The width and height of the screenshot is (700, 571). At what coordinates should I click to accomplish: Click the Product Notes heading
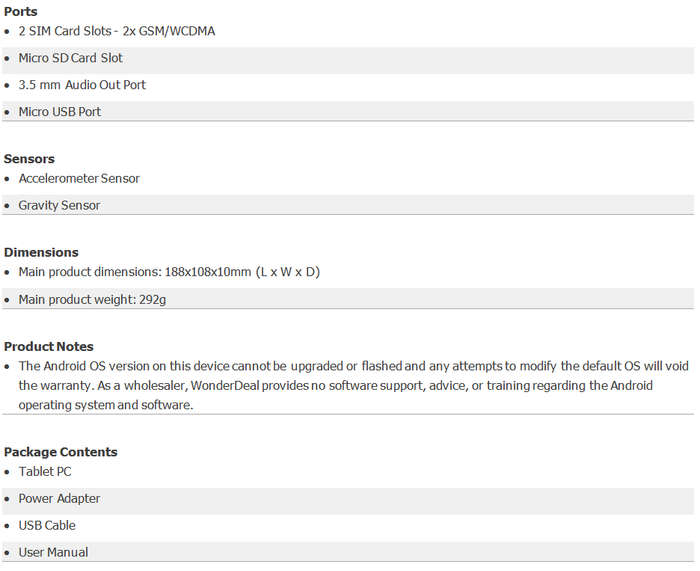pyautogui.click(x=49, y=346)
